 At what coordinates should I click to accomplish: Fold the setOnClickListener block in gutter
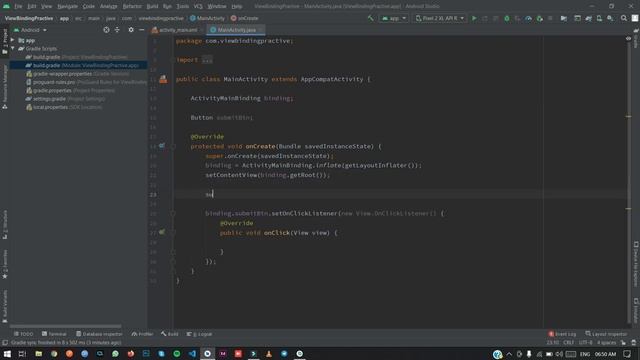[x=173, y=213]
